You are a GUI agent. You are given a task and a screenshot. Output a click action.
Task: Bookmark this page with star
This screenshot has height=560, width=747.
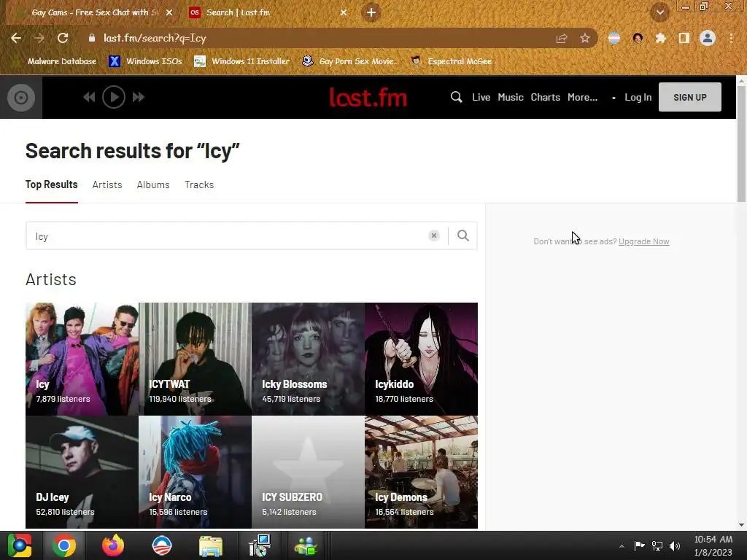584,38
